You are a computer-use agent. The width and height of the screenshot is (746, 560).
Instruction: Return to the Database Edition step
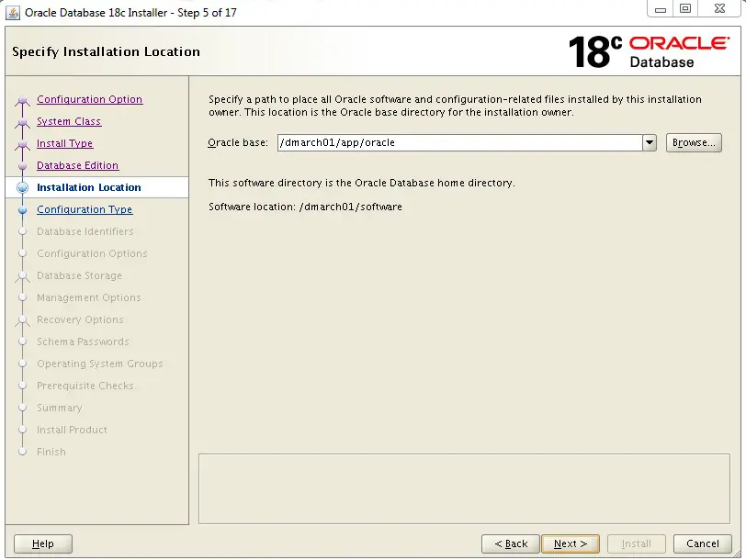pyautogui.click(x=77, y=165)
